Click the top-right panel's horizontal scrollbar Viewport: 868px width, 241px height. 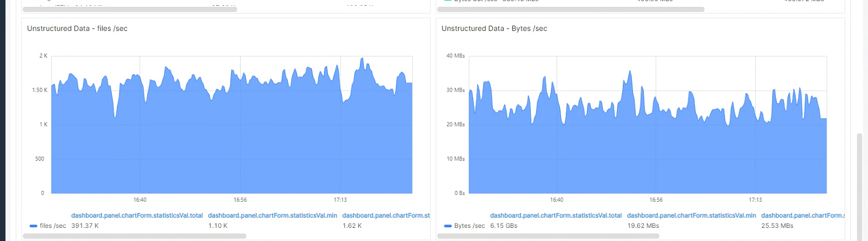click(573, 9)
